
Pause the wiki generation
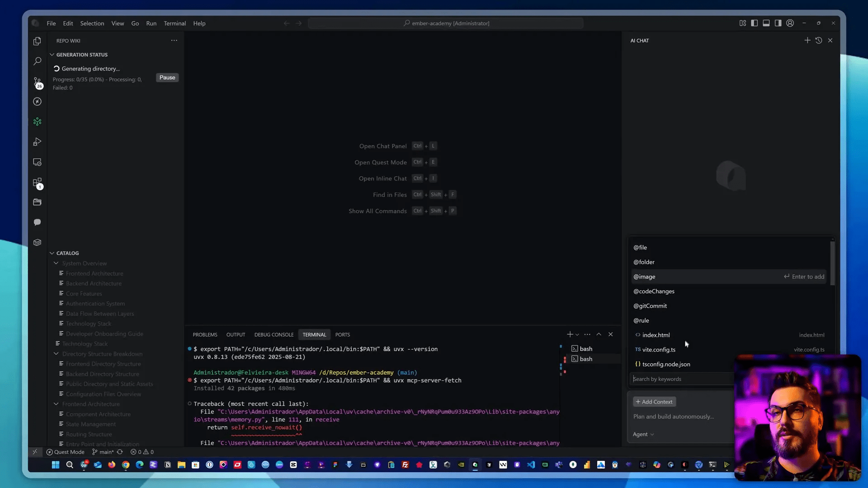(x=167, y=77)
